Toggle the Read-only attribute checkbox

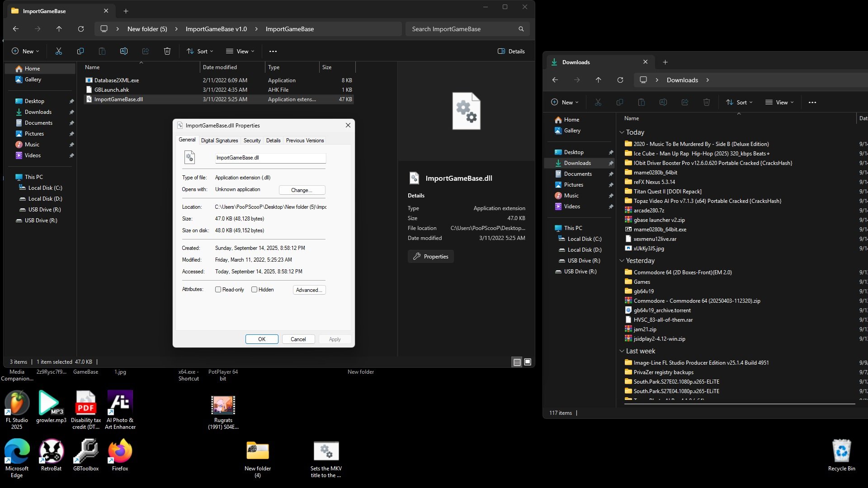[218, 290]
